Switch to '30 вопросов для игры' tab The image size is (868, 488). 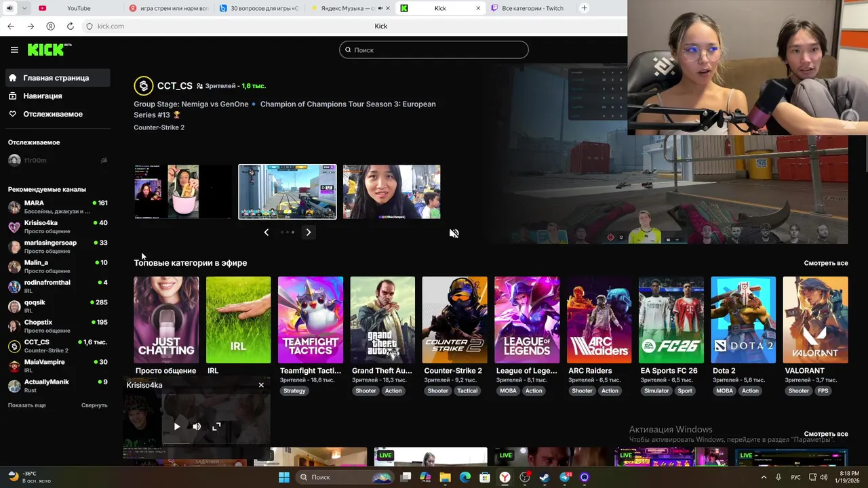click(x=259, y=8)
